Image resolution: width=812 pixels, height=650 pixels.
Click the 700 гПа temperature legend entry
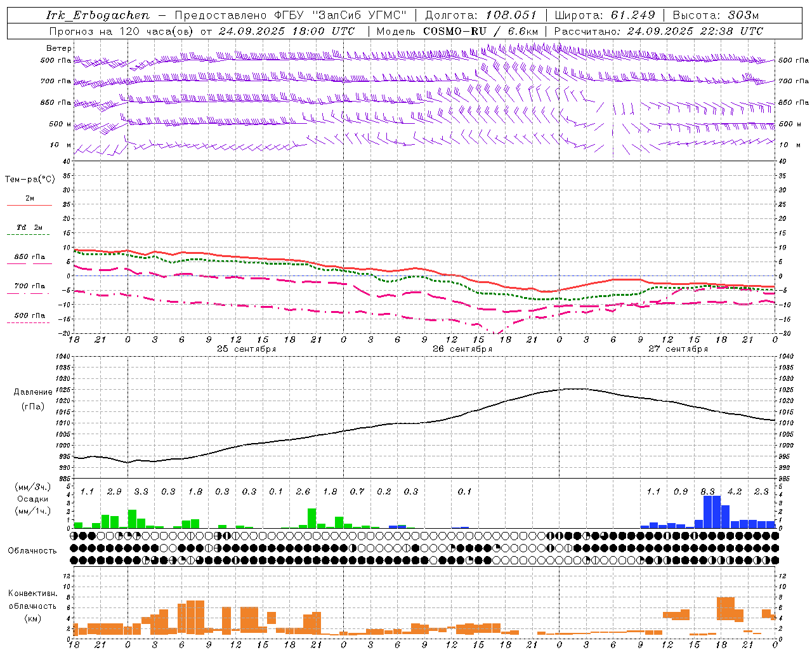click(x=30, y=286)
